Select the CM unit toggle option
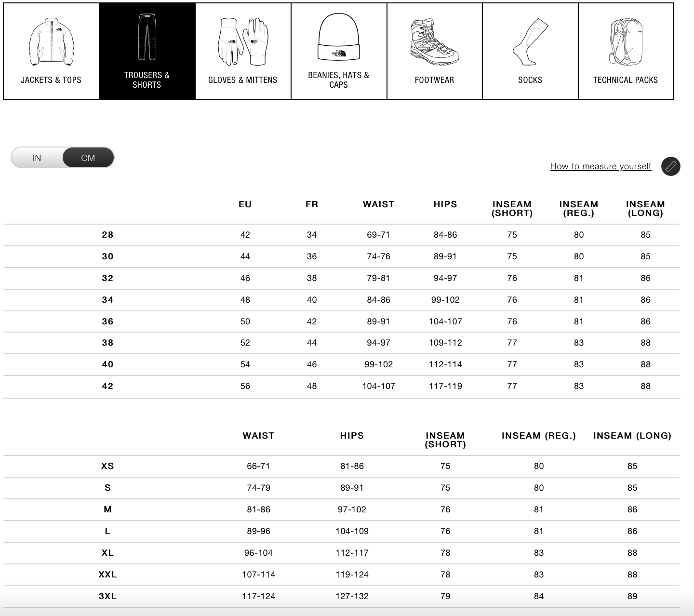 (x=88, y=158)
